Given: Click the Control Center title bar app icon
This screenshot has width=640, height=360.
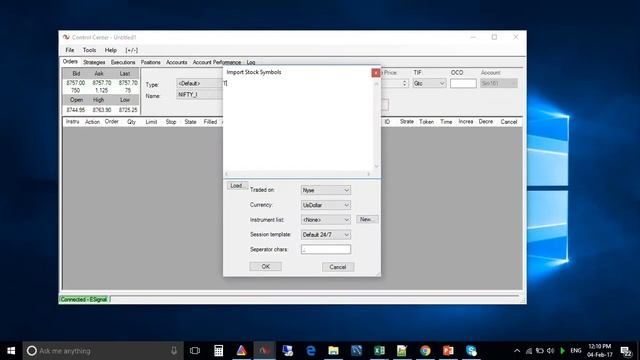Looking at the screenshot, I should coord(66,37).
